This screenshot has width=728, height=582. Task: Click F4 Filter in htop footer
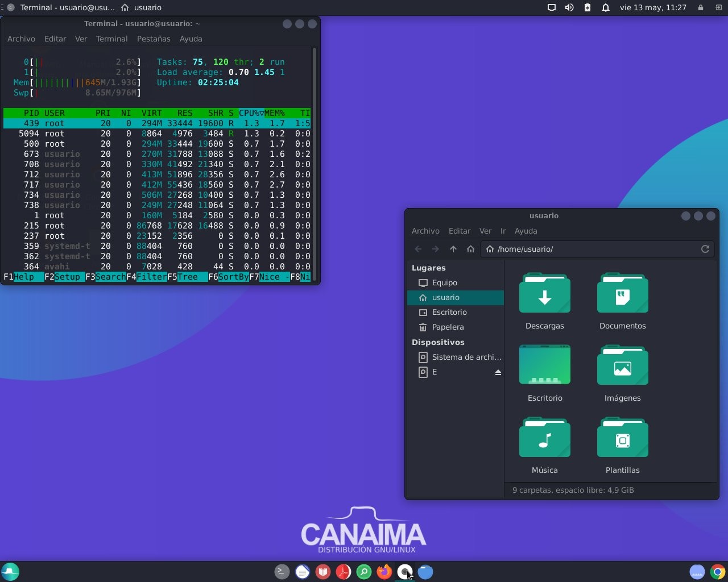pos(147,277)
